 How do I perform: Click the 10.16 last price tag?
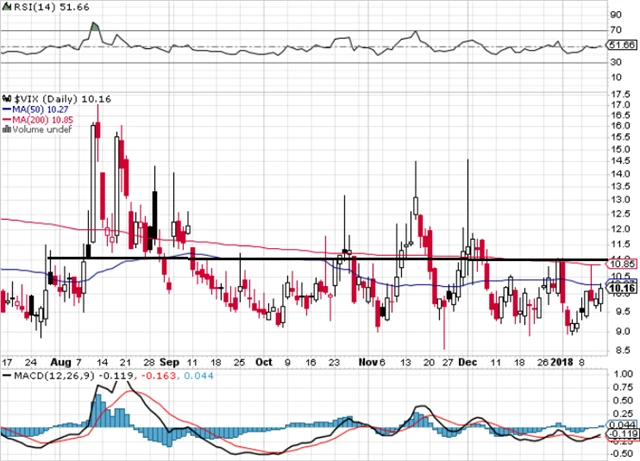click(623, 289)
